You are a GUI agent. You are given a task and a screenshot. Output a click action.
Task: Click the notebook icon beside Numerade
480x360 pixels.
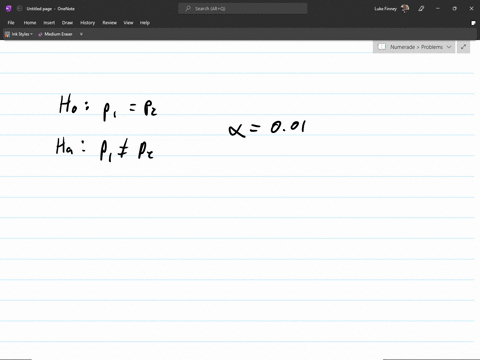click(x=382, y=47)
